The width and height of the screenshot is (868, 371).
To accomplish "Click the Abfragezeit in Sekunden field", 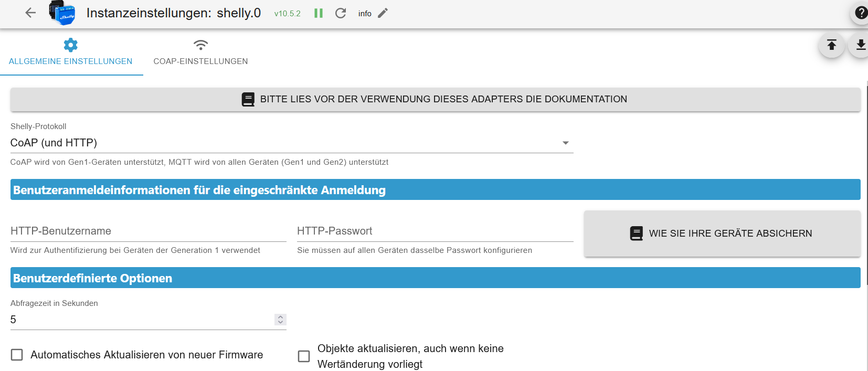I will (x=149, y=320).
